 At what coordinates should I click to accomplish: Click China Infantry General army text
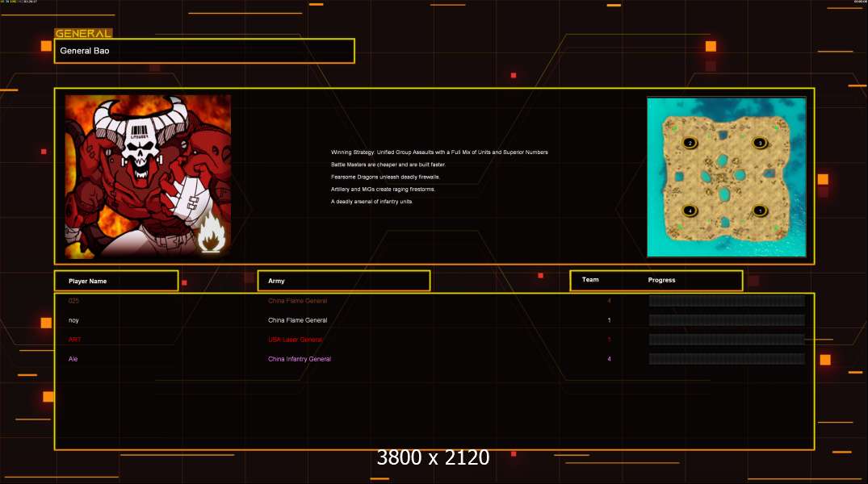coord(300,359)
